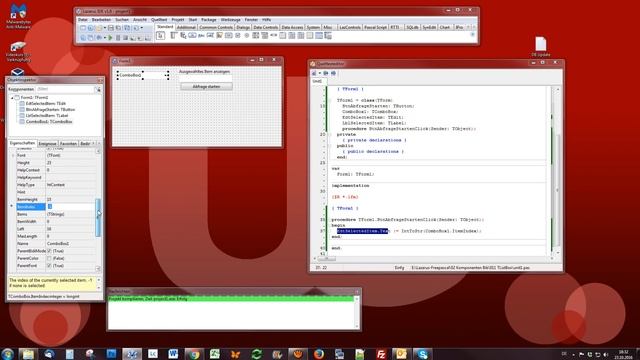
Task: Collapse the Form1: TForm1 tree node
Action: (12, 98)
